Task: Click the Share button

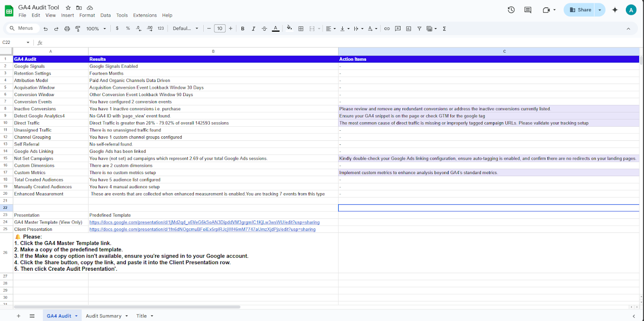Action: [x=580, y=10]
